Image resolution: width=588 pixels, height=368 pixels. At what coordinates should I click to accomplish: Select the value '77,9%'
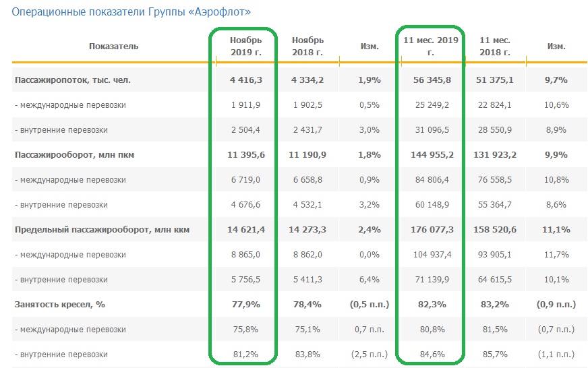pyautogui.click(x=246, y=305)
